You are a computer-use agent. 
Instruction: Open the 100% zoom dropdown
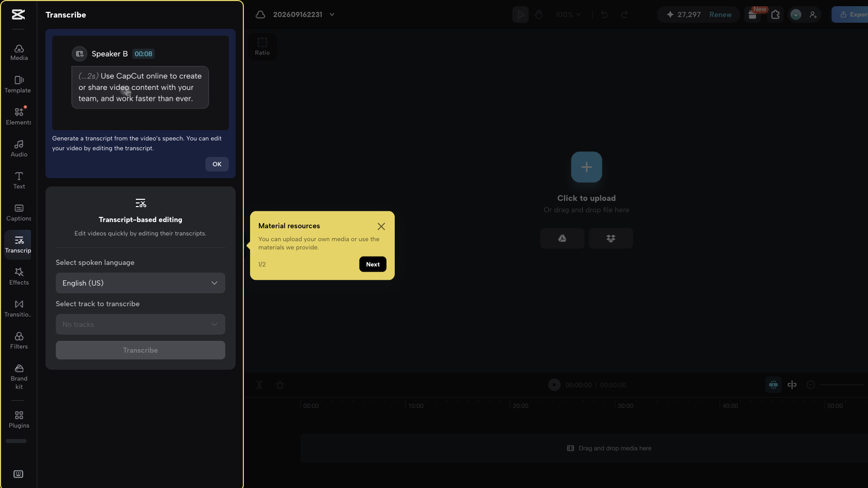568,14
